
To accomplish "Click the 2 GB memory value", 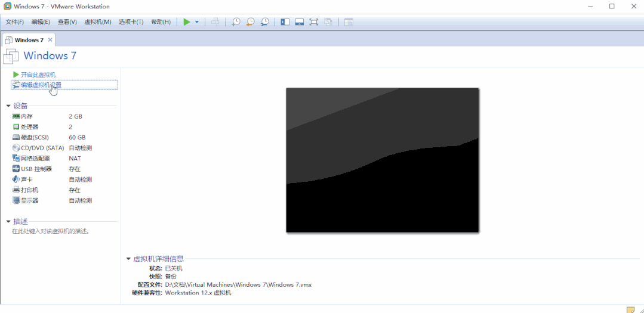I will (x=76, y=116).
